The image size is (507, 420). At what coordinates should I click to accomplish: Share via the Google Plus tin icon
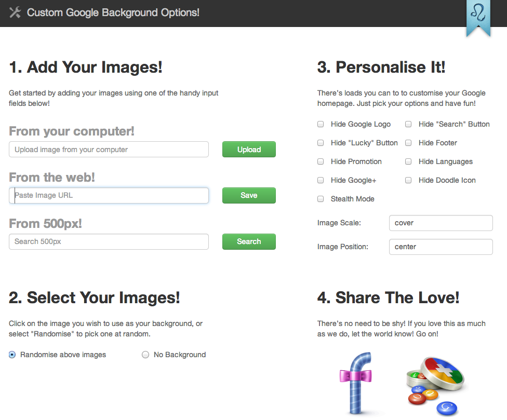click(435, 386)
